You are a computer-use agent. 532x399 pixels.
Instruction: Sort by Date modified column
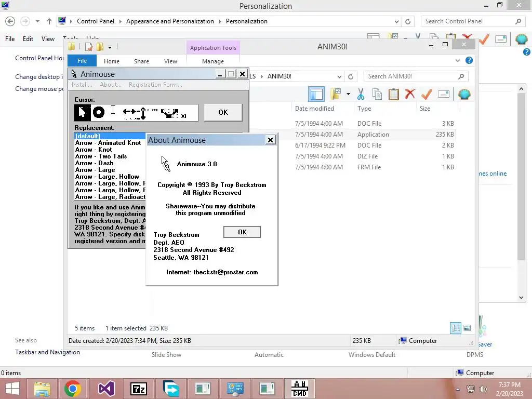[314, 109]
